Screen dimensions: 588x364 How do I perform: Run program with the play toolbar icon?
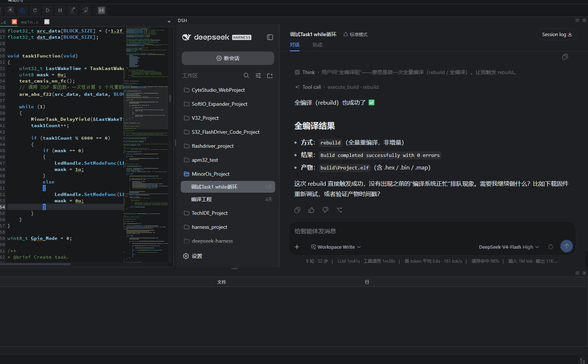point(48,10)
